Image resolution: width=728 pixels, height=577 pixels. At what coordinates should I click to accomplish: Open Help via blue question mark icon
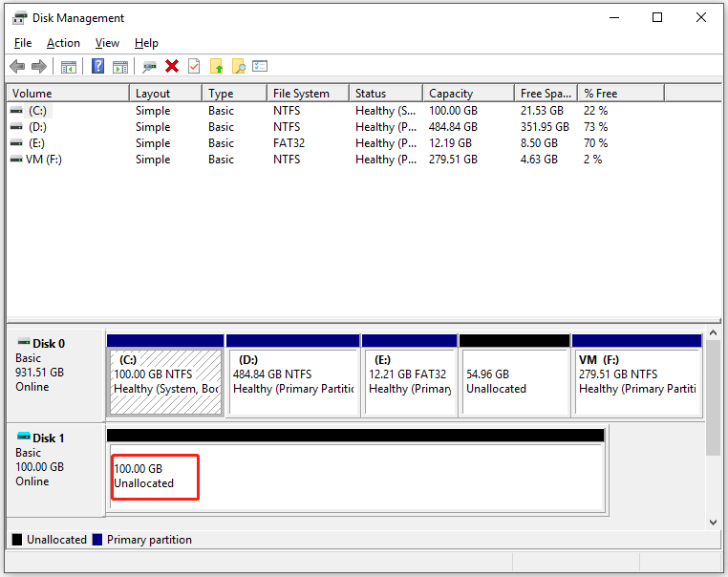click(x=97, y=66)
